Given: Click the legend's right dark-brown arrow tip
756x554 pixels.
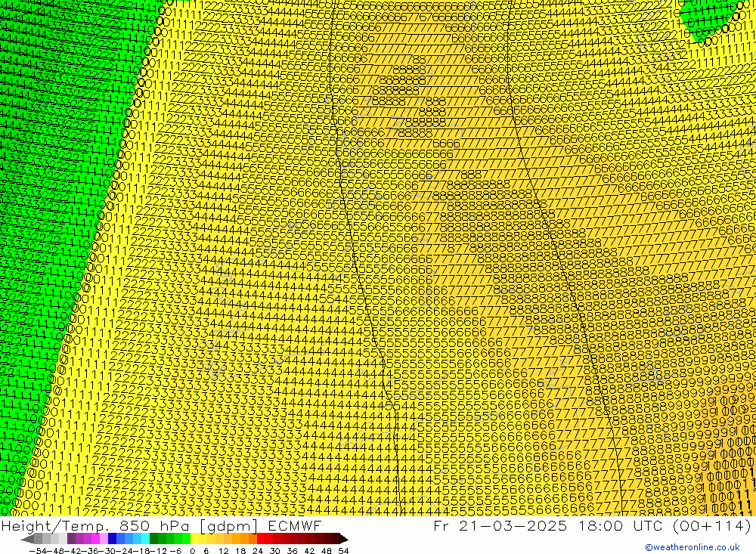Looking at the screenshot, I should (345, 540).
